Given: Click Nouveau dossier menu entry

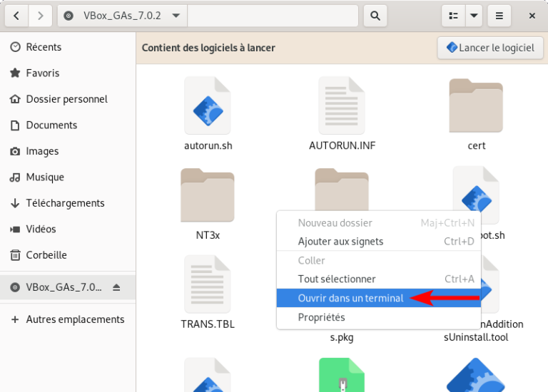Looking at the screenshot, I should (379, 222).
